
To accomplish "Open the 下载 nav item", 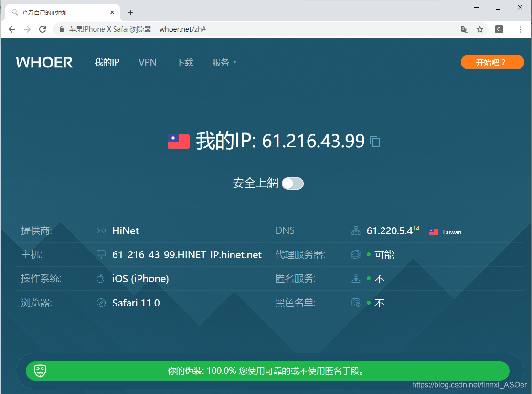I will tap(184, 63).
